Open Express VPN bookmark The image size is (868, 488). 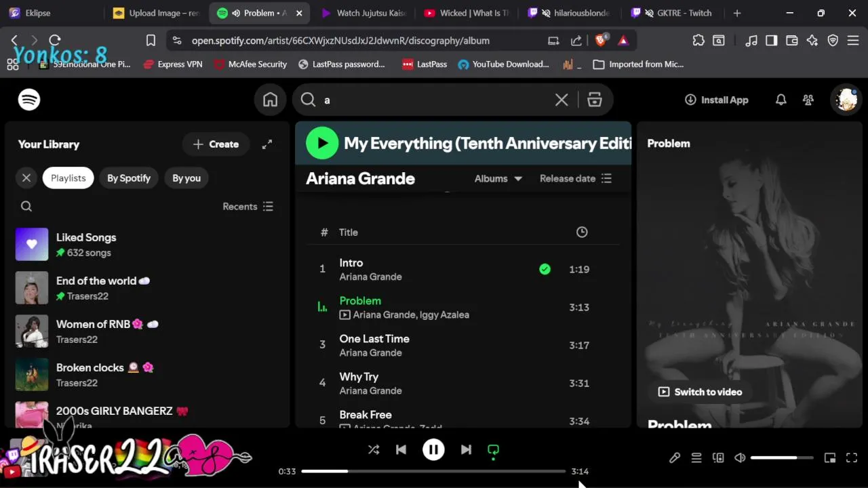click(173, 64)
